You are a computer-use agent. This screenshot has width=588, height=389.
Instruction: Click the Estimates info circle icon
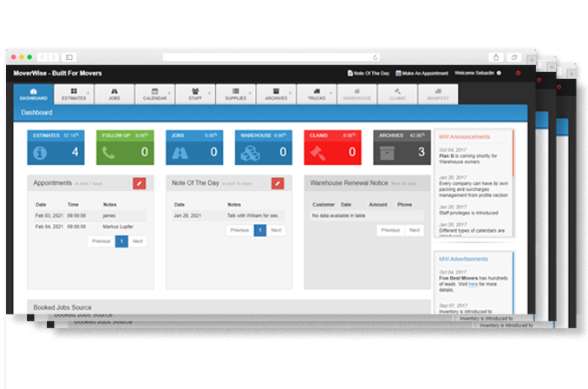[x=40, y=153]
